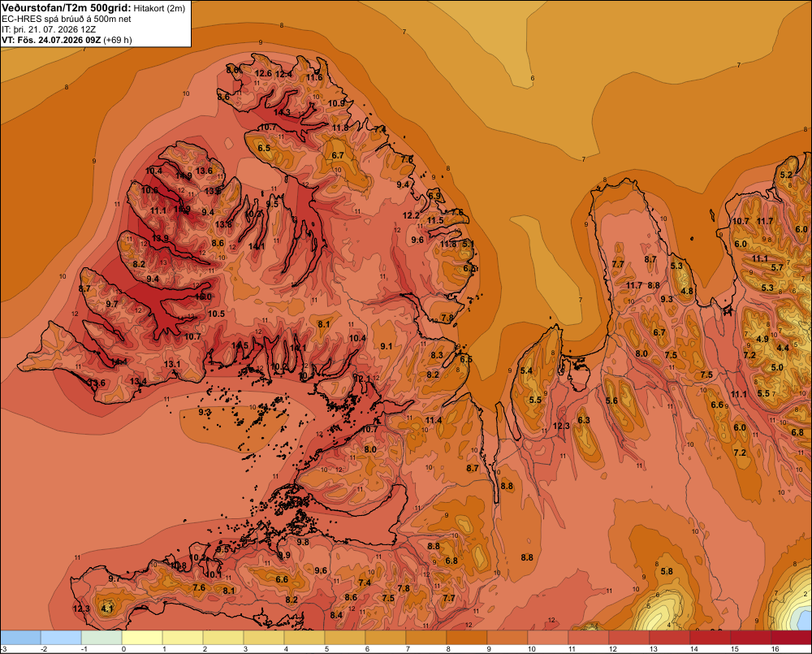Click the IT initialization time text

click(49, 29)
